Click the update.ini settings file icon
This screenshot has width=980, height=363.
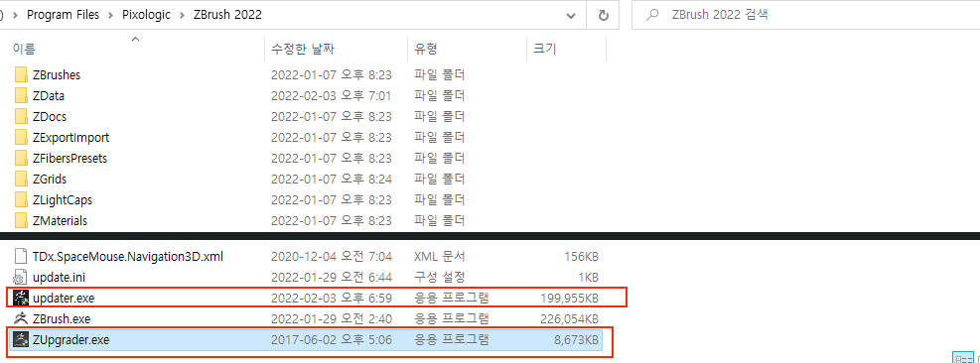click(21, 277)
